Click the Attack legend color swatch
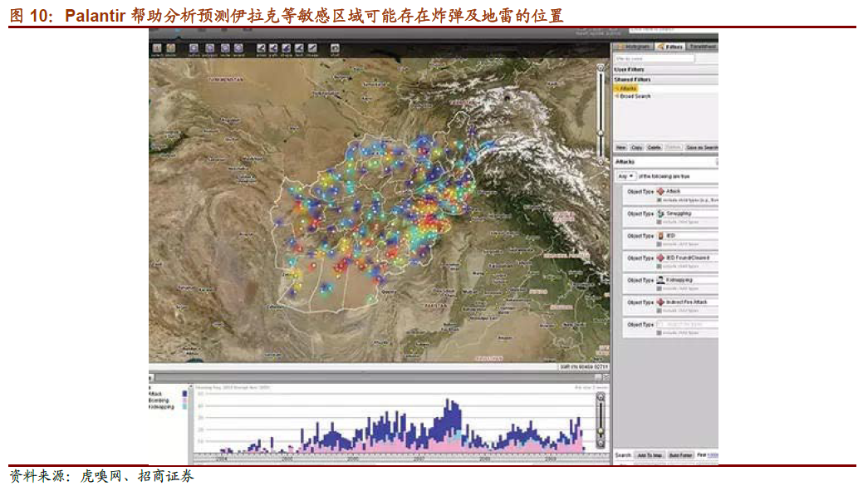Viewport: 868px width, 491px height. tap(185, 394)
